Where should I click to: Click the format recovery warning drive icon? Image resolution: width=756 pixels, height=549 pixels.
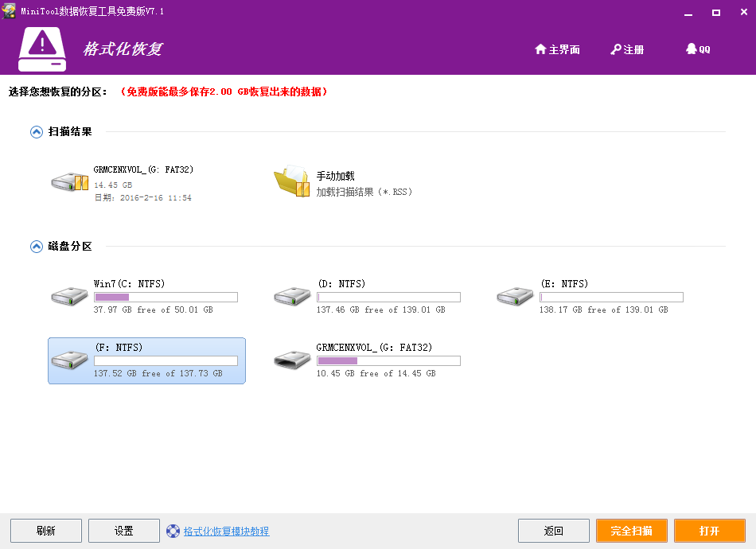(x=42, y=49)
